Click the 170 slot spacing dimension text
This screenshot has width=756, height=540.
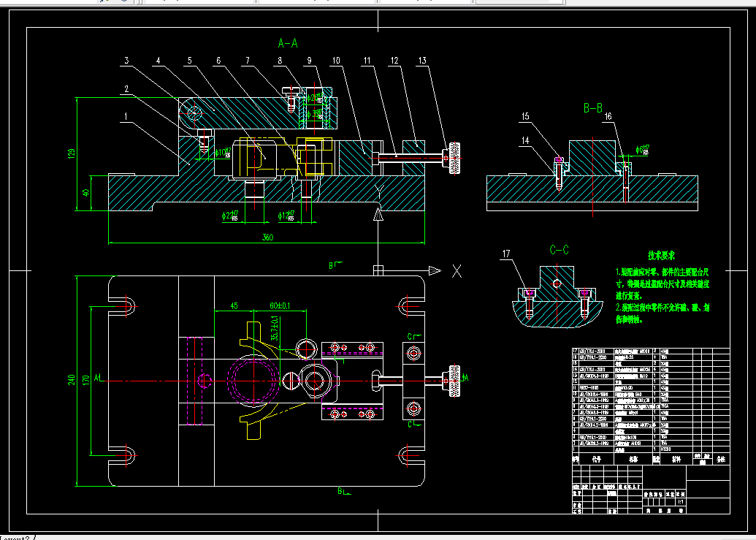(x=86, y=380)
